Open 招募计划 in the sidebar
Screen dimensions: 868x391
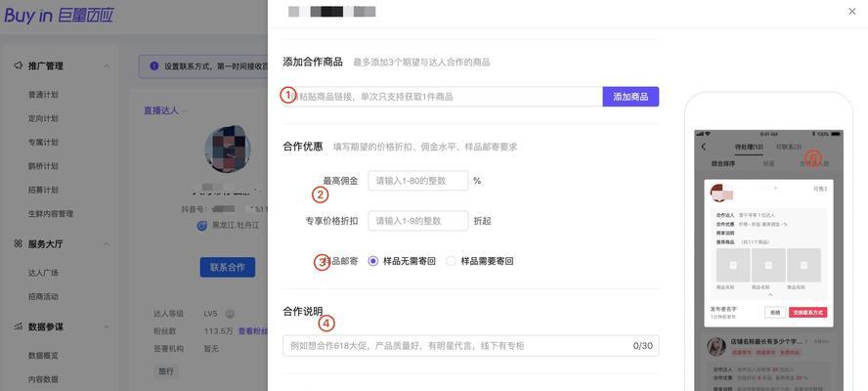pos(43,190)
